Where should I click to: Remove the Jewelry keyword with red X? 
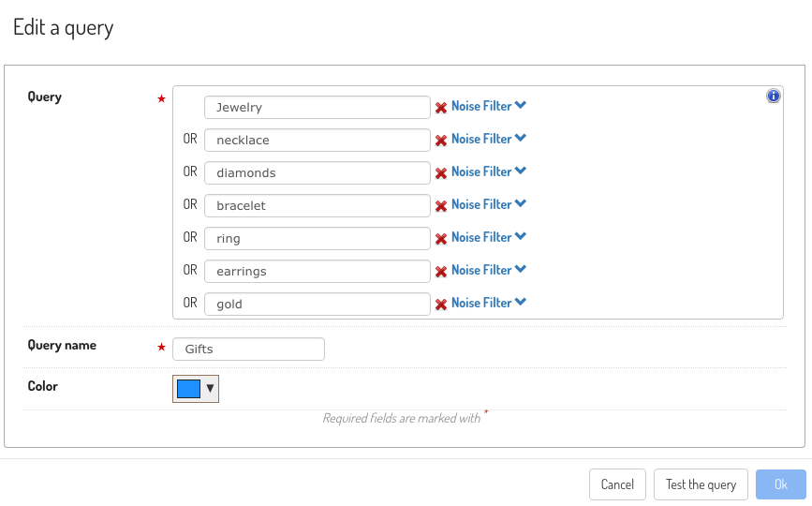pyautogui.click(x=441, y=108)
